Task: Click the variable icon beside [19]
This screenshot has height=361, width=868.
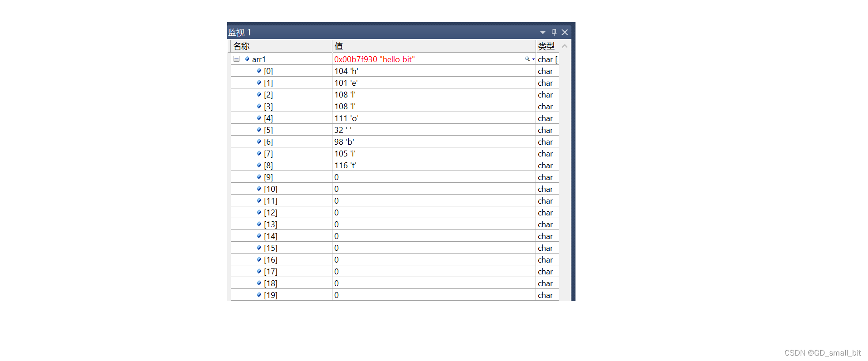Action: tap(259, 295)
